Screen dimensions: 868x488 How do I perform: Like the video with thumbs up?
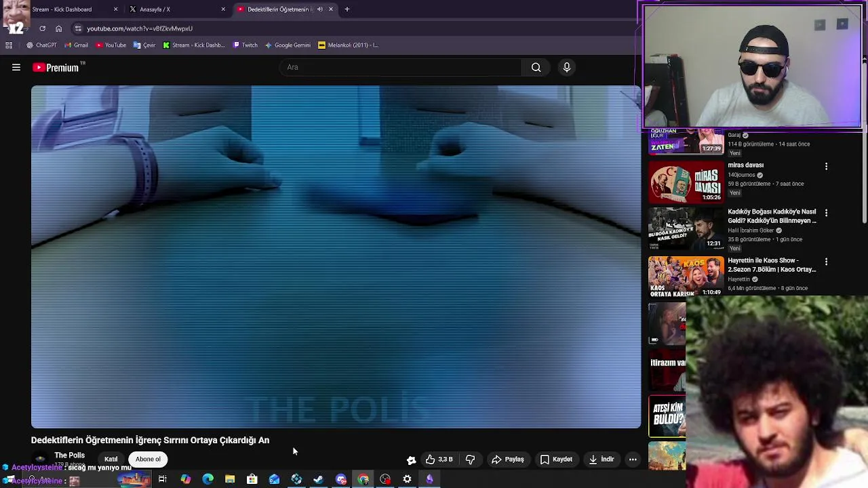(439, 460)
